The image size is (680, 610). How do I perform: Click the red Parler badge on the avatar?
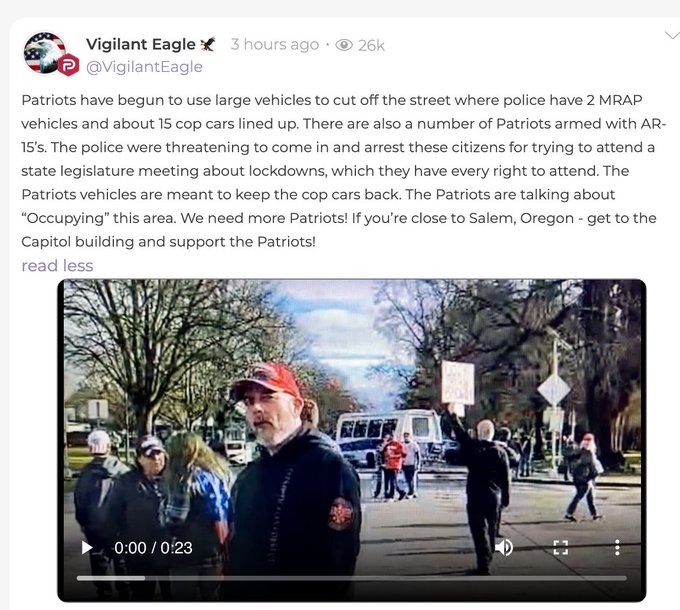coord(69,65)
